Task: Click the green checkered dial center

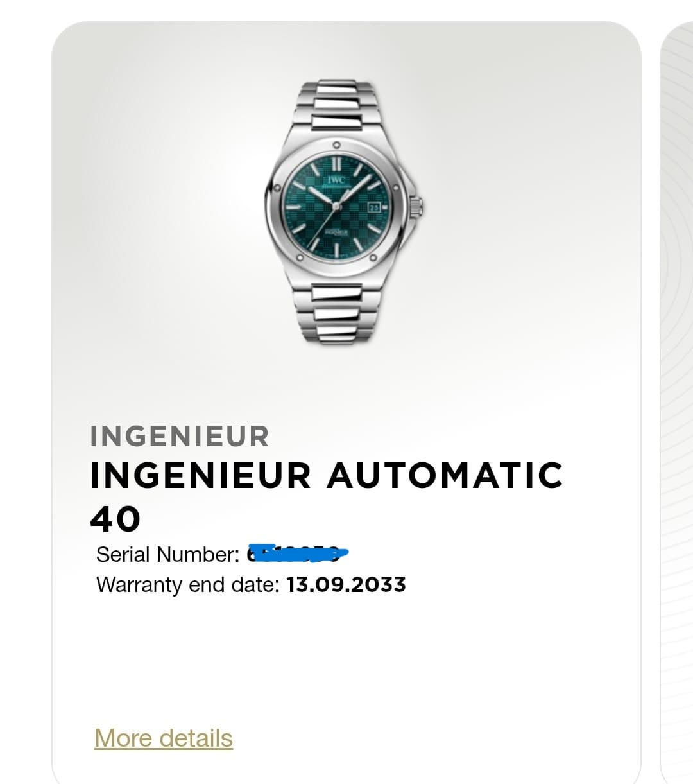Action: (x=336, y=205)
